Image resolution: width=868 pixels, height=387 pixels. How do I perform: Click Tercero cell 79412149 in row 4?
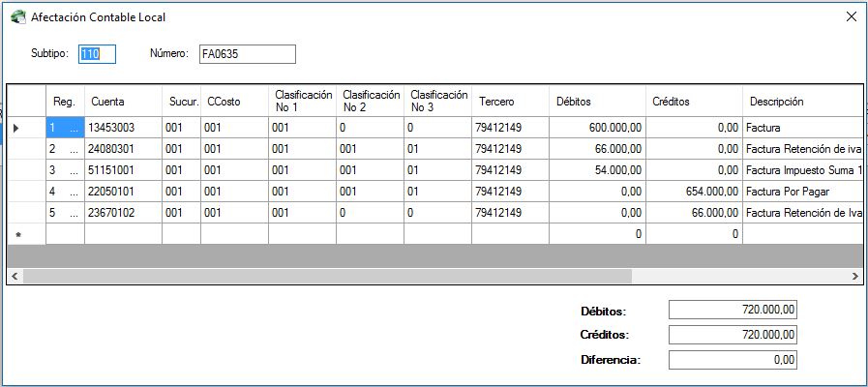click(510, 192)
